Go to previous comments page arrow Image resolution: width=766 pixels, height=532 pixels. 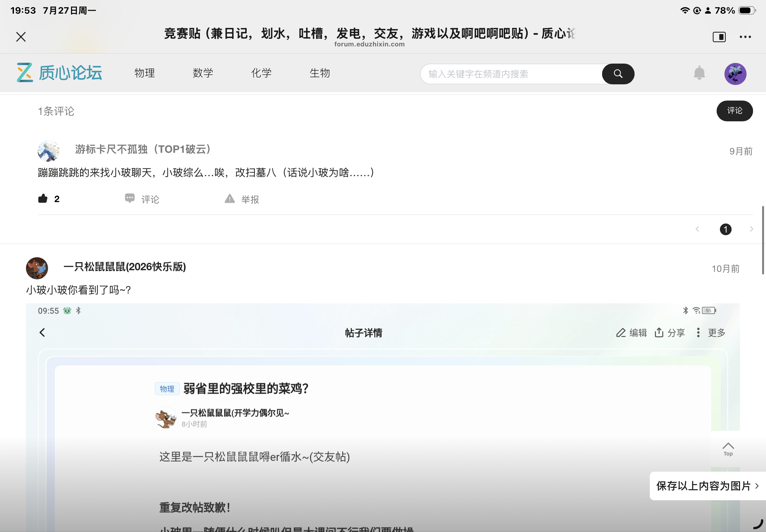tap(697, 229)
